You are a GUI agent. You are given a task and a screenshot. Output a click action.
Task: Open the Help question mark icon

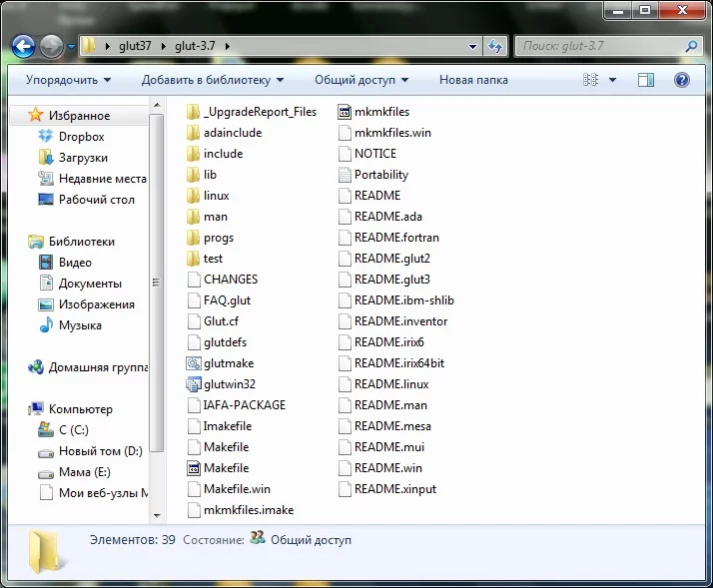point(682,80)
